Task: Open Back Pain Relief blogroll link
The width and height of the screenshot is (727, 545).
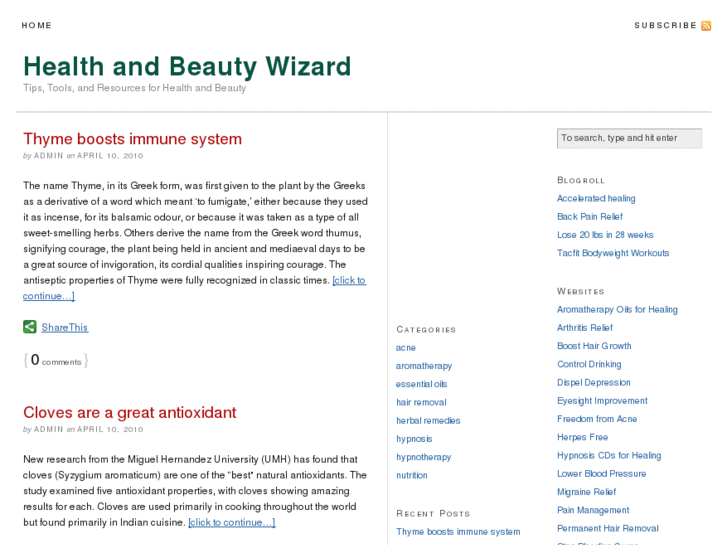Action: pos(590,217)
